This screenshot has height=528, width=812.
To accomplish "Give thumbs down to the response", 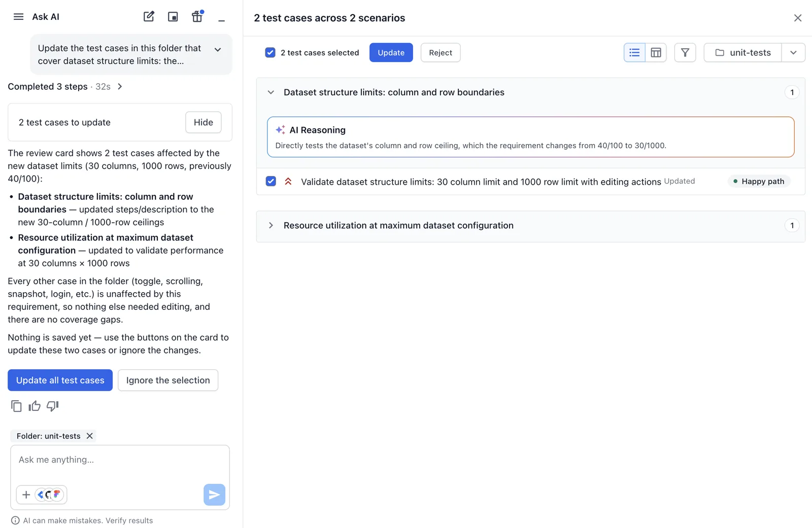I will pyautogui.click(x=53, y=406).
